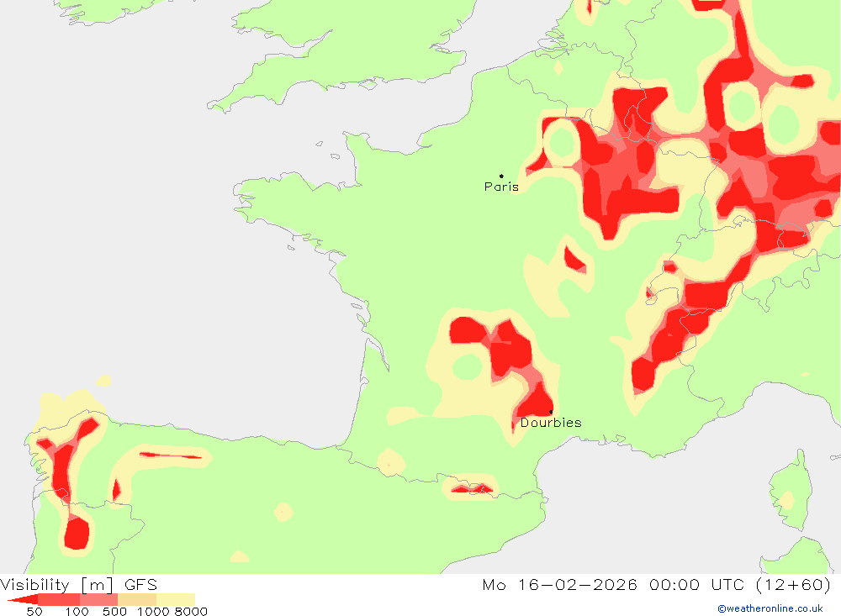Click the Paris location dot marker
This screenshot has width=841, height=616.
501,176
